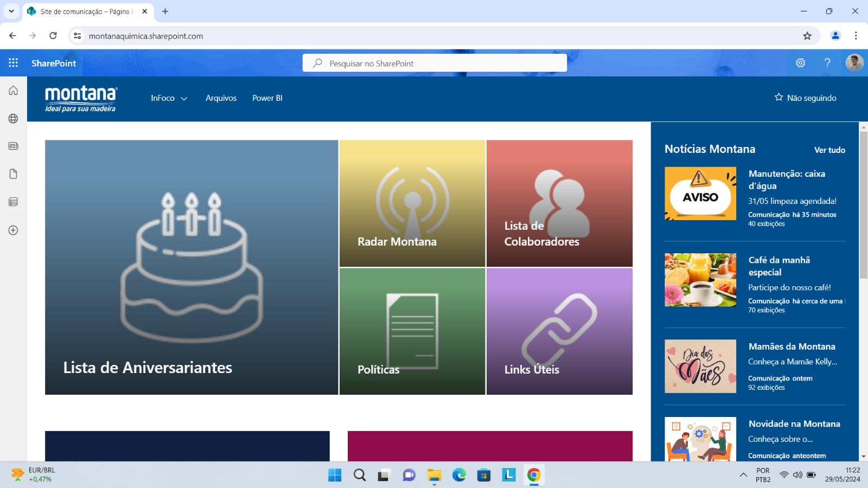Screen dimensions: 868x488
Task: Click the Pesquisar no SharePoint search box
Action: point(435,63)
